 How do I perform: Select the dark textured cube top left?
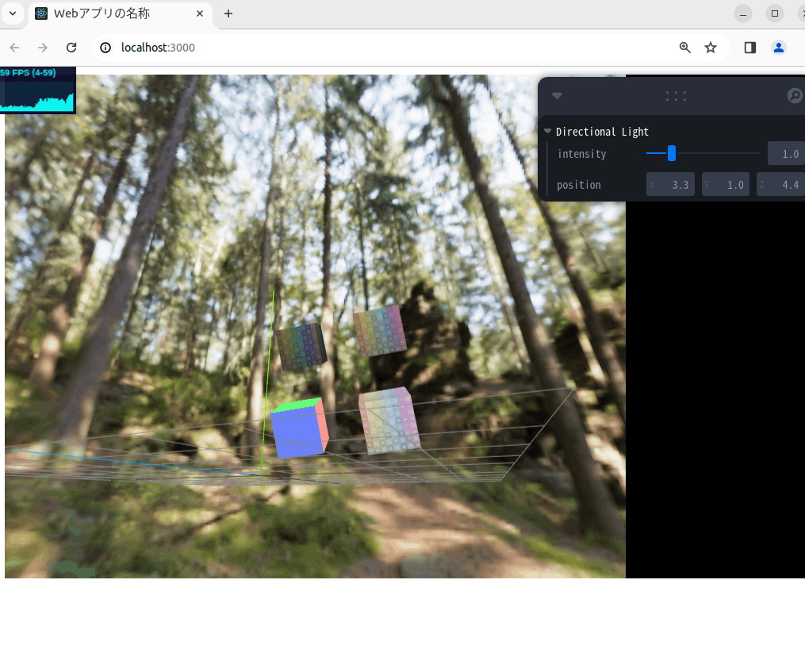click(301, 346)
